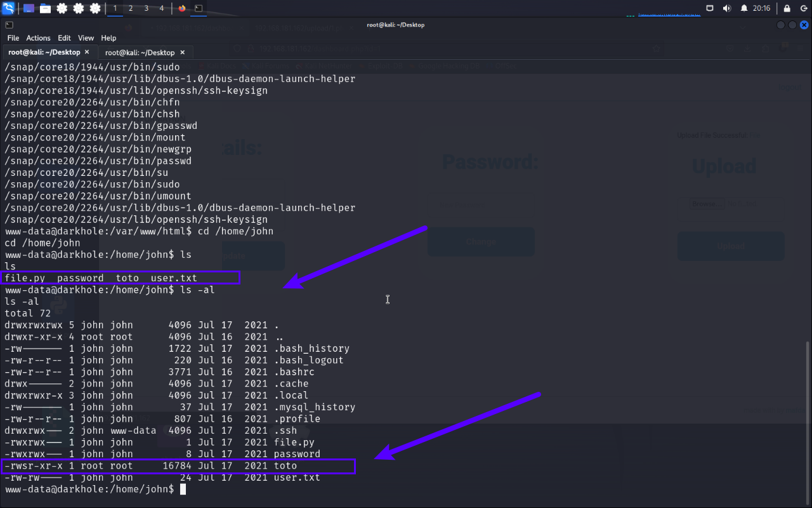
Task: Open the Actions menu
Action: click(x=38, y=38)
